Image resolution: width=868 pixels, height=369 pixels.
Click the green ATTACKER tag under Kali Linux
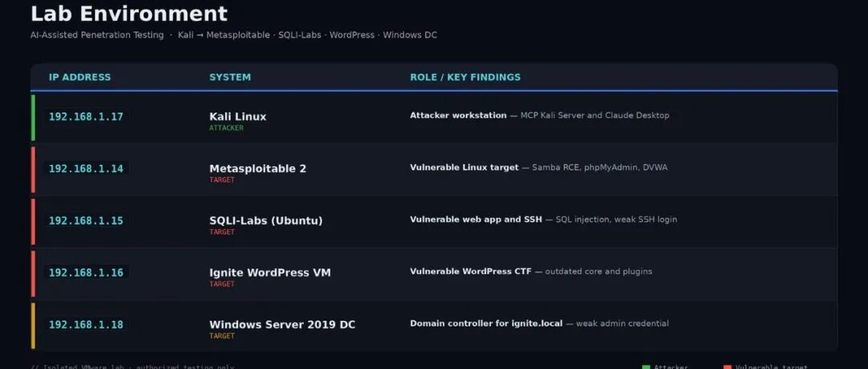click(x=227, y=128)
